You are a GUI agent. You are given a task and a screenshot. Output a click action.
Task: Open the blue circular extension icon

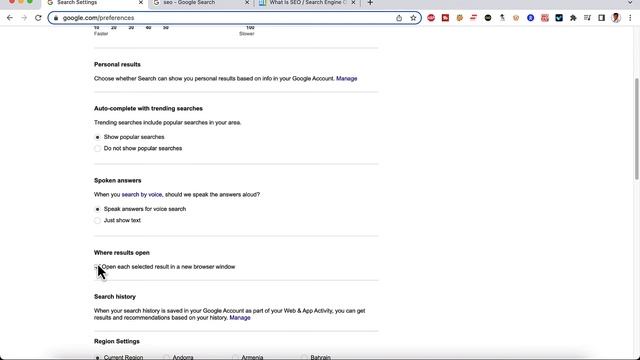click(530, 18)
